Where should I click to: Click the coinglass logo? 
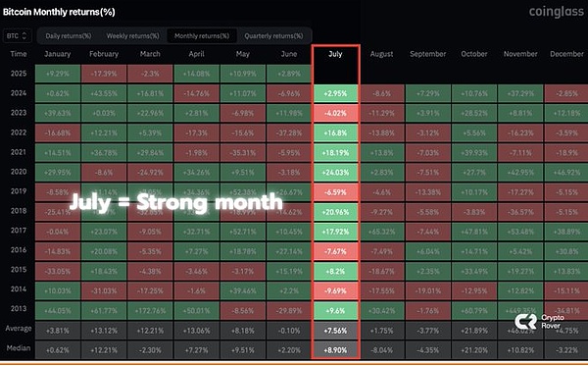[x=557, y=12]
